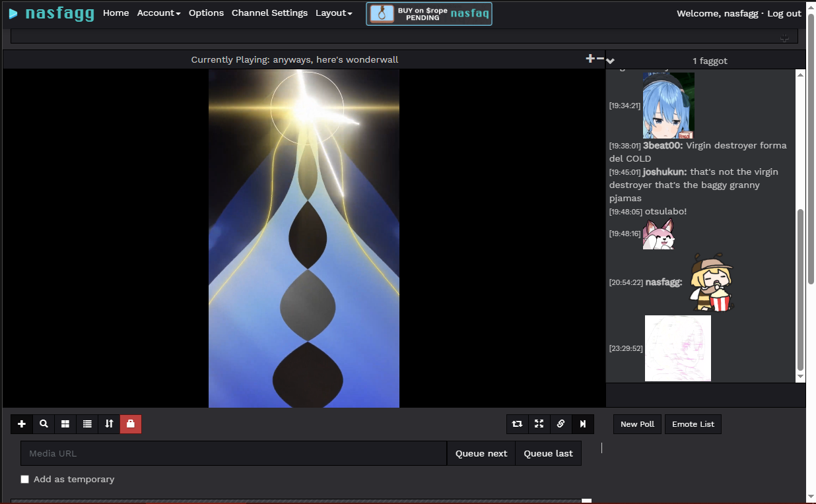This screenshot has width=816, height=504.
Task: Check the Add as temporary checkbox
Action: 25,480
